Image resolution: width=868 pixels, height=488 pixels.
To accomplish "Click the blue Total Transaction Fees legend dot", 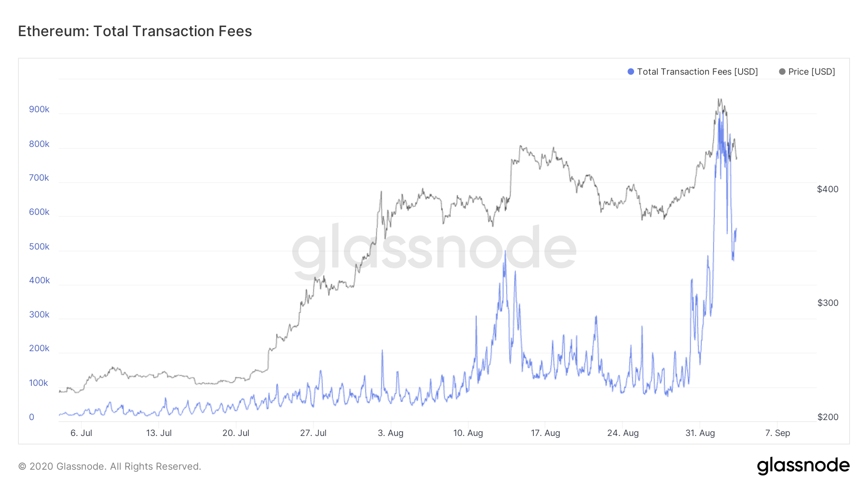I will pos(630,72).
